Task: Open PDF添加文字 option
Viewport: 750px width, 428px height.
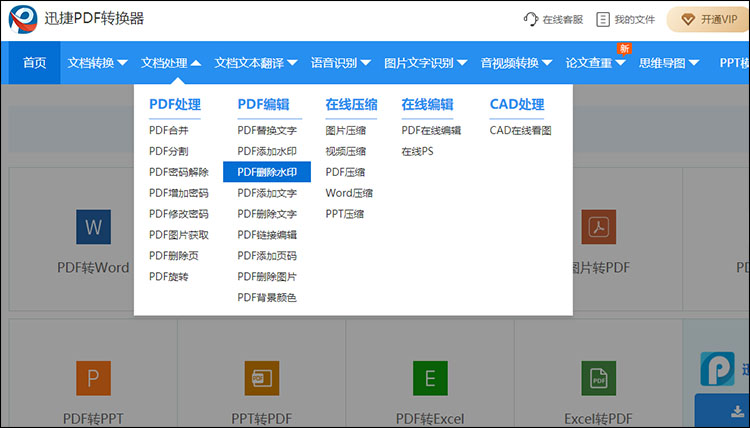Action: tap(267, 193)
